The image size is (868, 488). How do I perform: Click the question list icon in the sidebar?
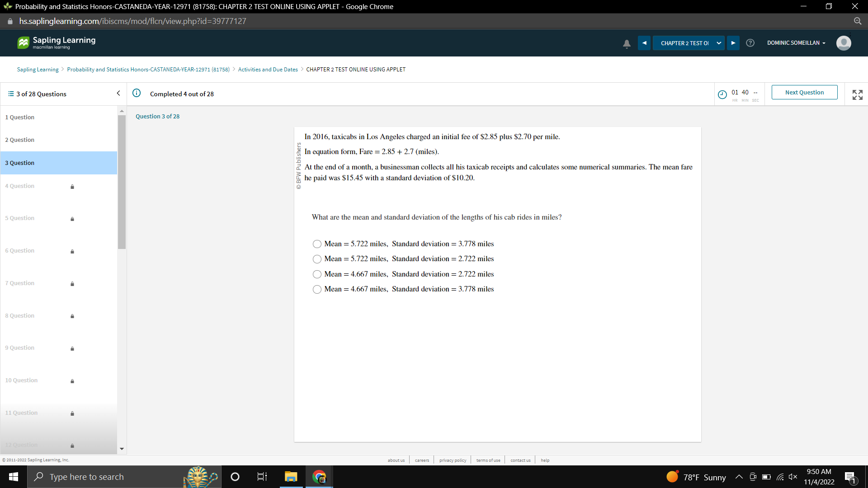pos(10,94)
